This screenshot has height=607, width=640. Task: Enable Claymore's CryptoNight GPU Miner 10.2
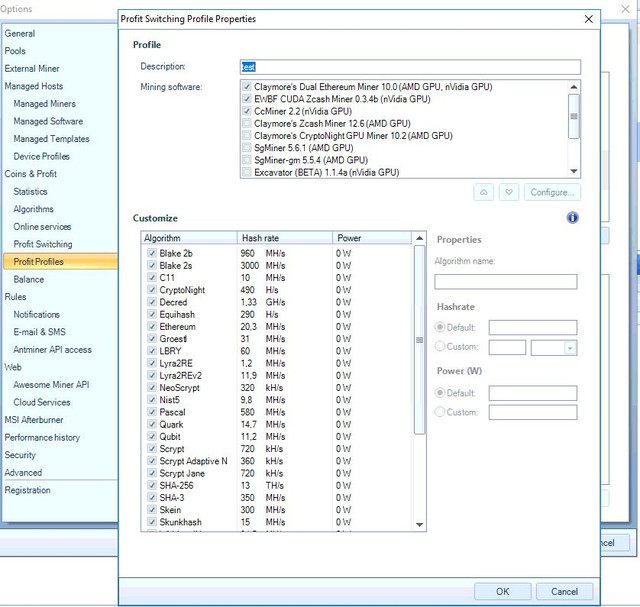(247, 136)
